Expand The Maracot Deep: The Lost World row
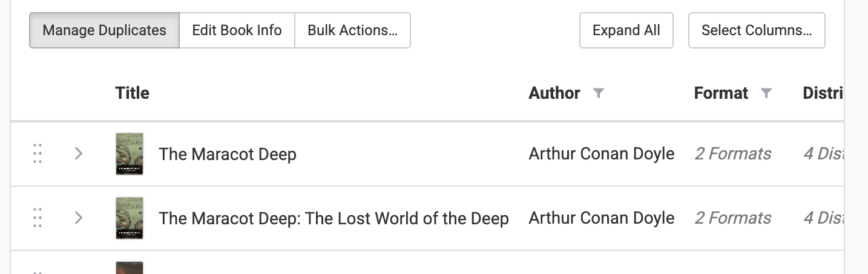868x274 pixels. pyautogui.click(x=78, y=218)
